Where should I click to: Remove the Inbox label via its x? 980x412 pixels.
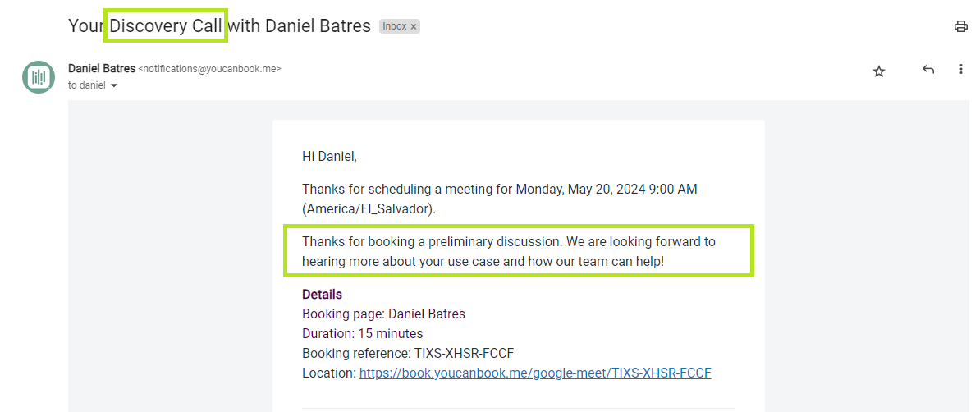414,27
